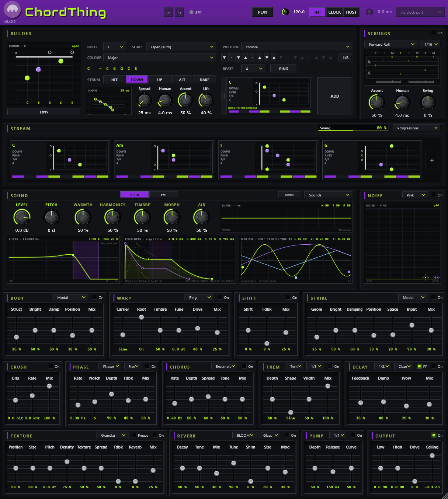Click the resize grip at window corner
Screen dimensions: 448x499
coord(444,495)
